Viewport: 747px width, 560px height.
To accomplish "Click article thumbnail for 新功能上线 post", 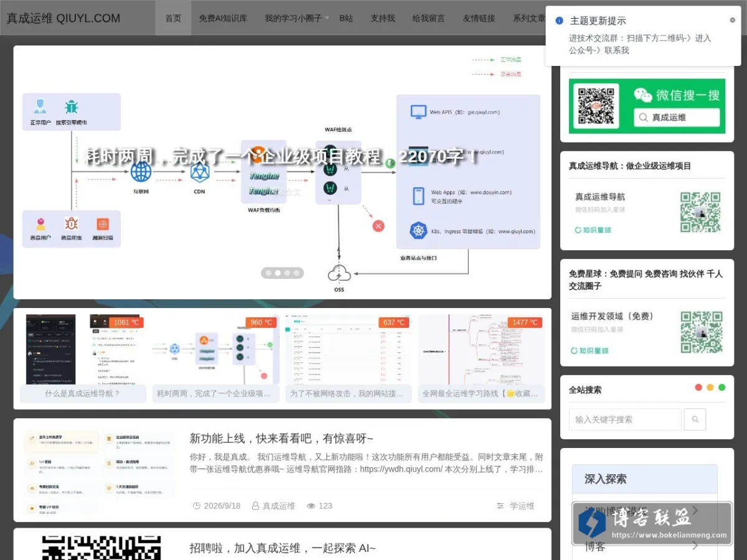I will point(99,471).
